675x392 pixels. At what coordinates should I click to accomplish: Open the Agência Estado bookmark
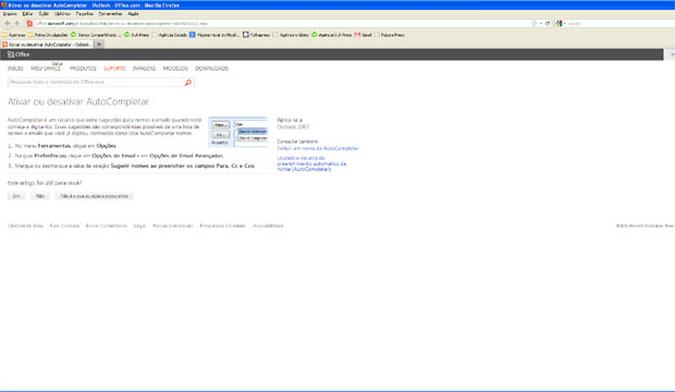point(170,35)
